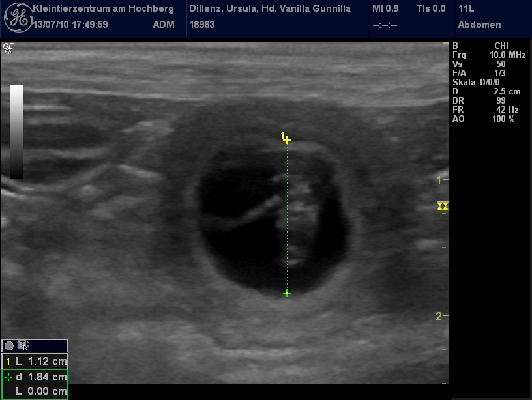Click the small GE watermark on the image
The width and height of the screenshot is (532, 400).
(x=8, y=48)
